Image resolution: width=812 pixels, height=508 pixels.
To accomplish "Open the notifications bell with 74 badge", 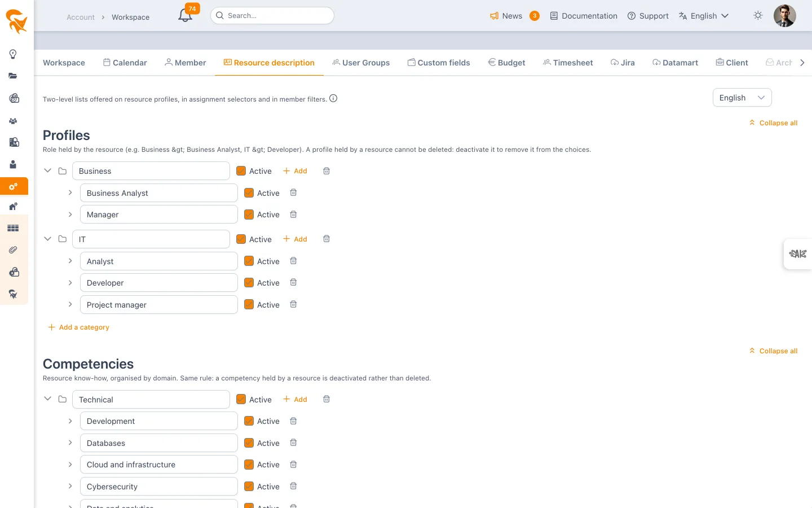I will [186, 15].
